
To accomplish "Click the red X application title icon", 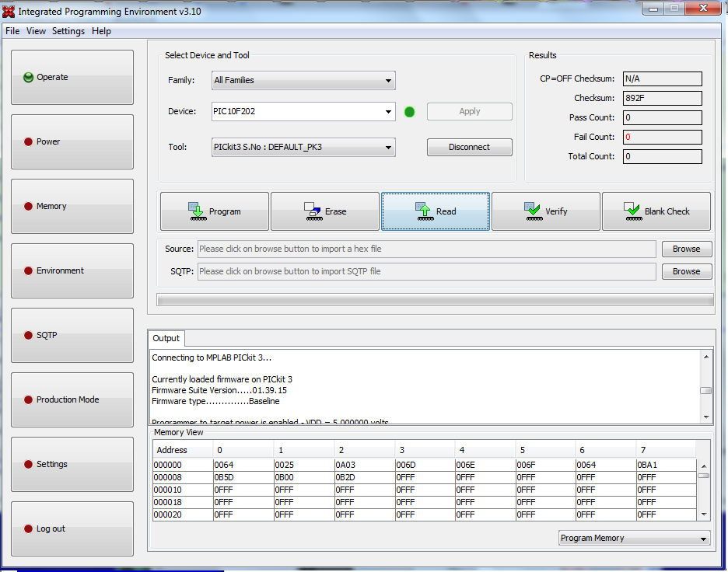I will [9, 12].
